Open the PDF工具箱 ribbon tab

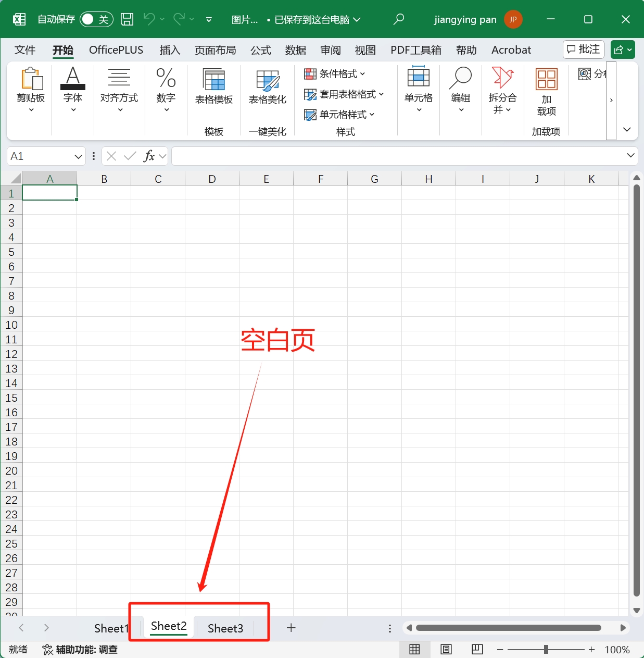416,50
